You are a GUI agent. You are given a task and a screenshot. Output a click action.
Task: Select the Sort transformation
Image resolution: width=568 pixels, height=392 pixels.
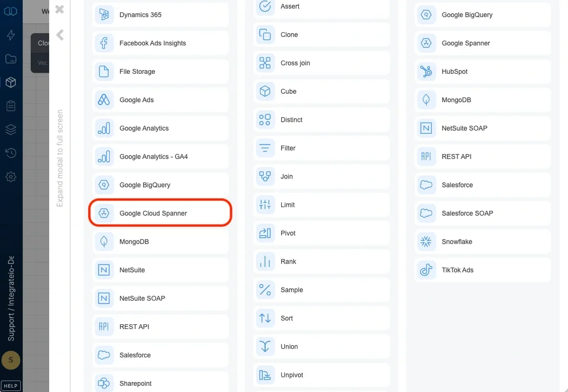pos(322,319)
